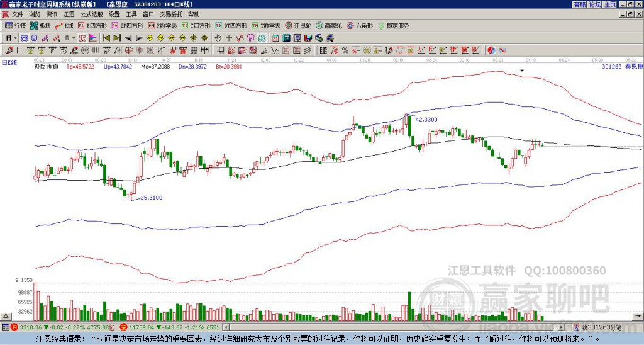644x345 pixels.
Task: Click the grid table icon right of divider
Action: pyautogui.click(x=323, y=50)
